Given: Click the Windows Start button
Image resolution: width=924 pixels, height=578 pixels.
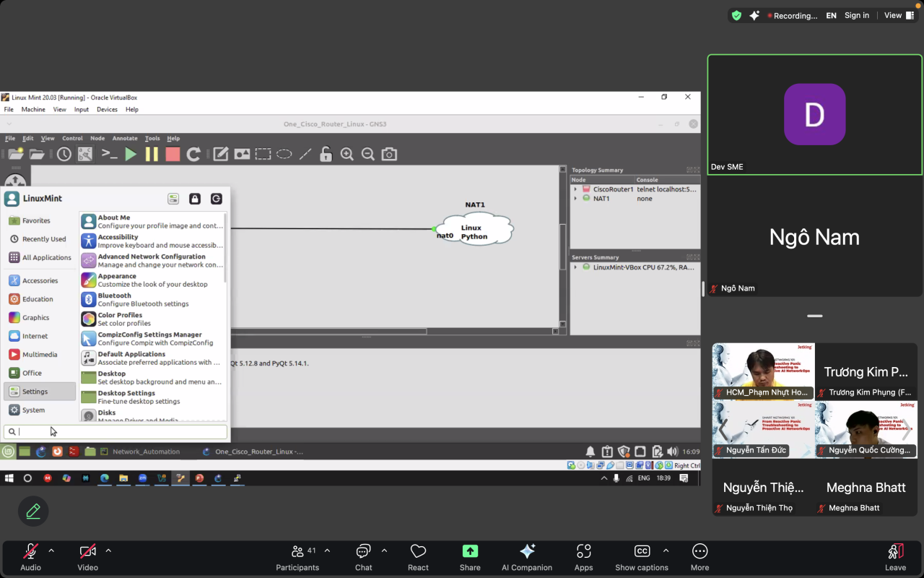Looking at the screenshot, I should click(x=9, y=478).
